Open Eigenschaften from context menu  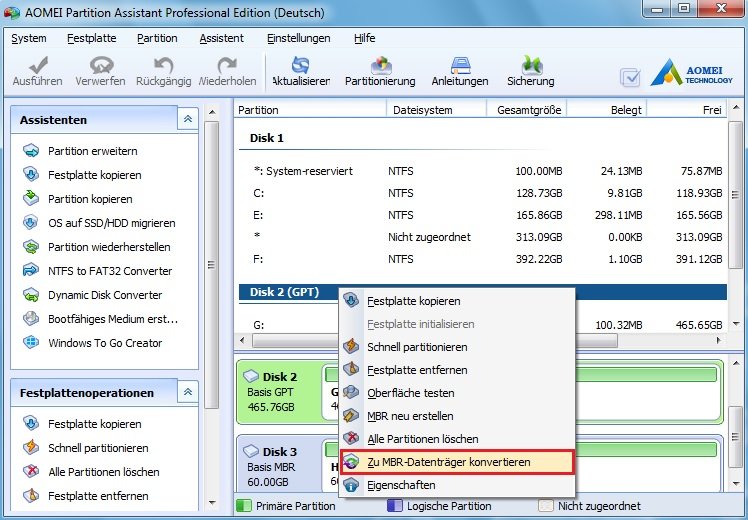pyautogui.click(x=457, y=485)
